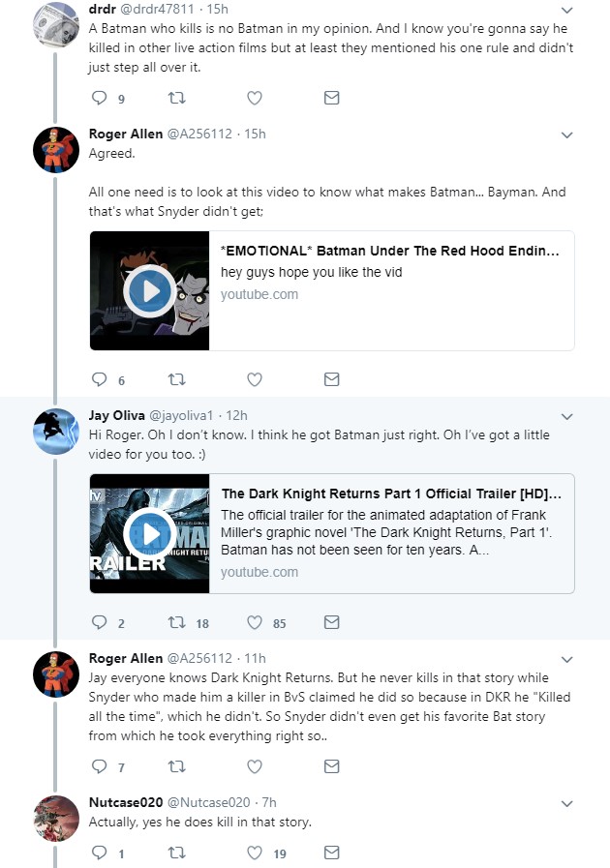This screenshot has width=610, height=868.
Task: View Nutcase020's profile avatar
Action: pyautogui.click(x=56, y=819)
